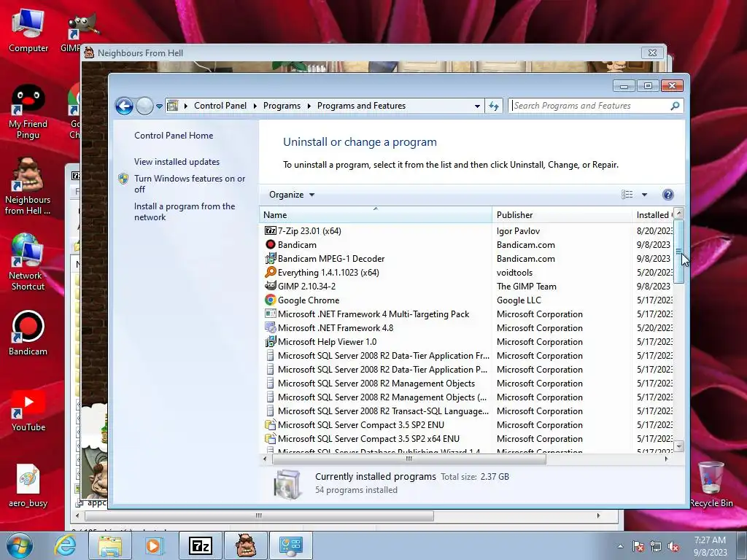Click the change view icon

[627, 195]
